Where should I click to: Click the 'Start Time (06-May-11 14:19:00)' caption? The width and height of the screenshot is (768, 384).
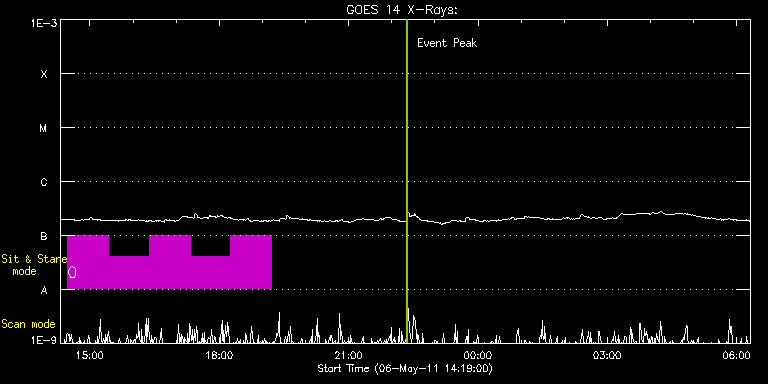(x=405, y=368)
